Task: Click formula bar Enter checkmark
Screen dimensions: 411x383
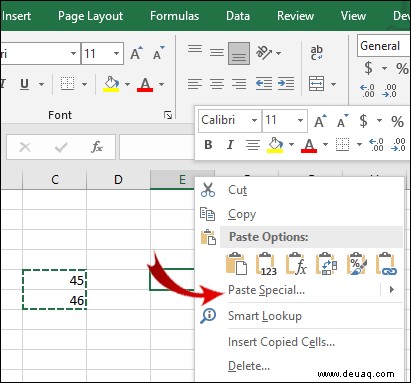Action: [61, 147]
